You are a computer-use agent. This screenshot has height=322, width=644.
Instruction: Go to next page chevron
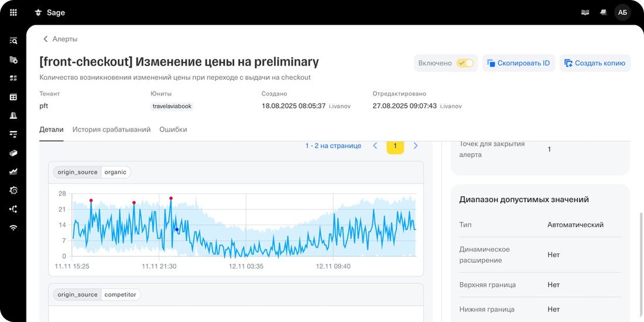tap(416, 146)
